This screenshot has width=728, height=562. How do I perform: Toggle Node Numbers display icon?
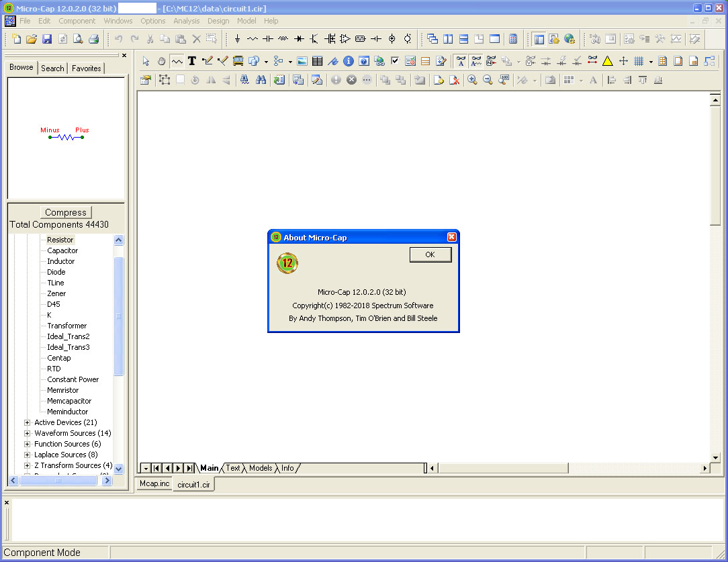[x=491, y=61]
